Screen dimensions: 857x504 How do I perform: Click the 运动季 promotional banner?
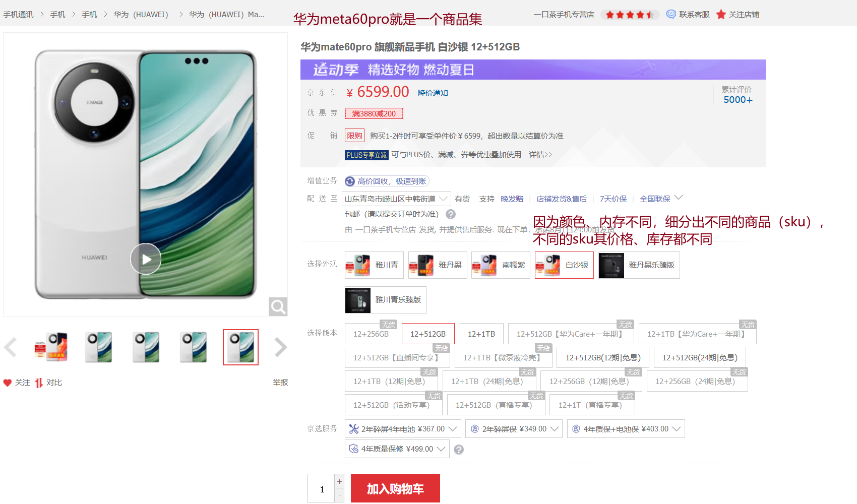[533, 70]
